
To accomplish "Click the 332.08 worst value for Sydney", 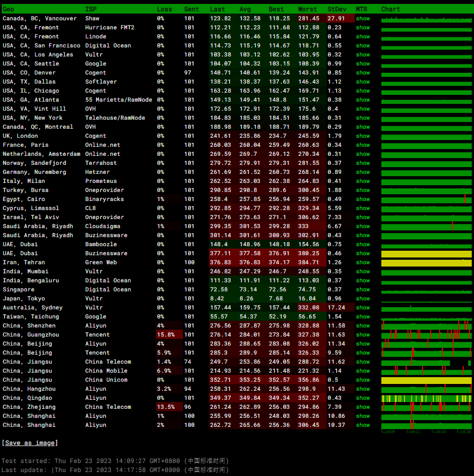I will (x=308, y=308).
